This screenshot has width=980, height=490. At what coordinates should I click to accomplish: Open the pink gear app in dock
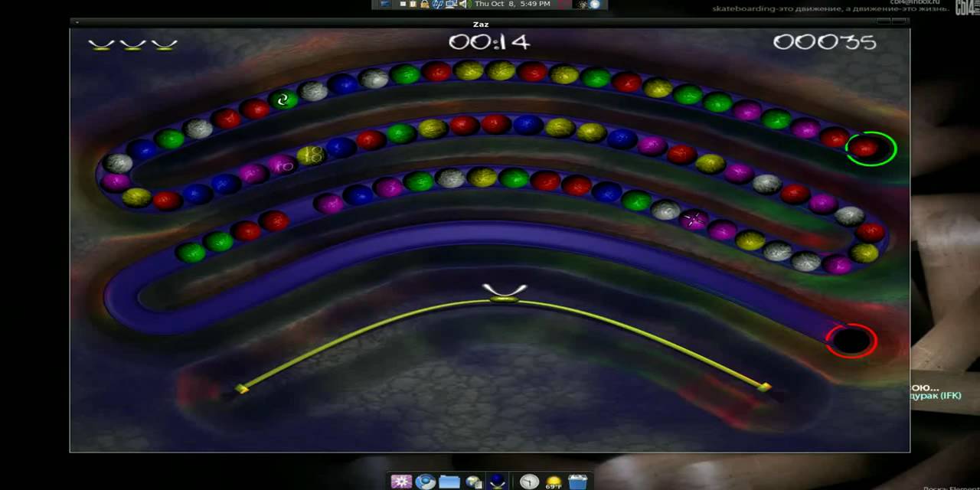401,482
